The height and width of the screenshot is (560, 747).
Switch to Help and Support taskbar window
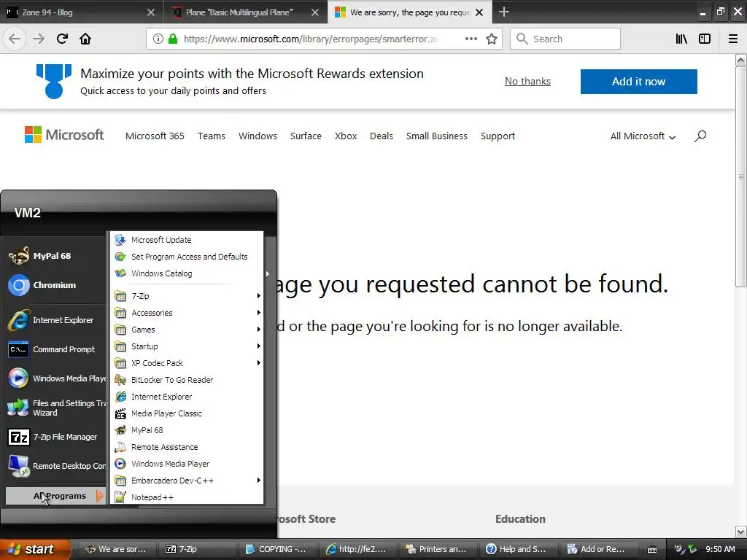point(517,549)
